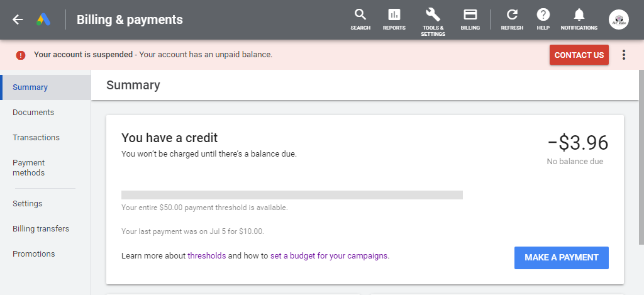Select Documents in the sidebar
The image size is (644, 295).
(x=33, y=112)
